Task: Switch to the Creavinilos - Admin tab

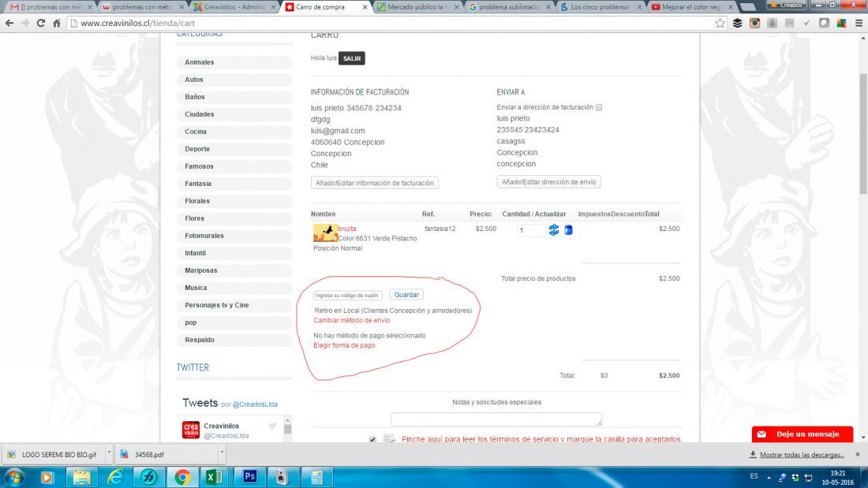Action: coord(233,7)
